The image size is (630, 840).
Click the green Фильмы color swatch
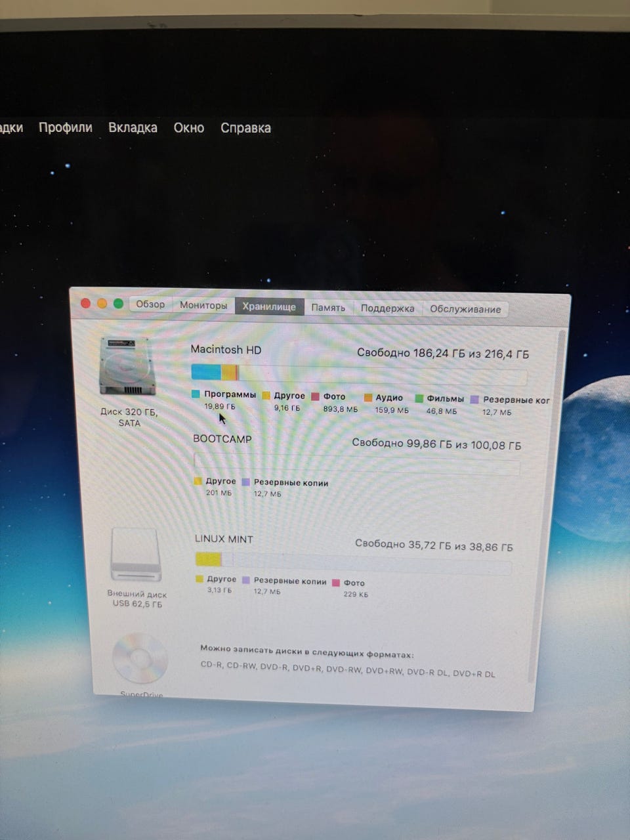pyautogui.click(x=419, y=398)
